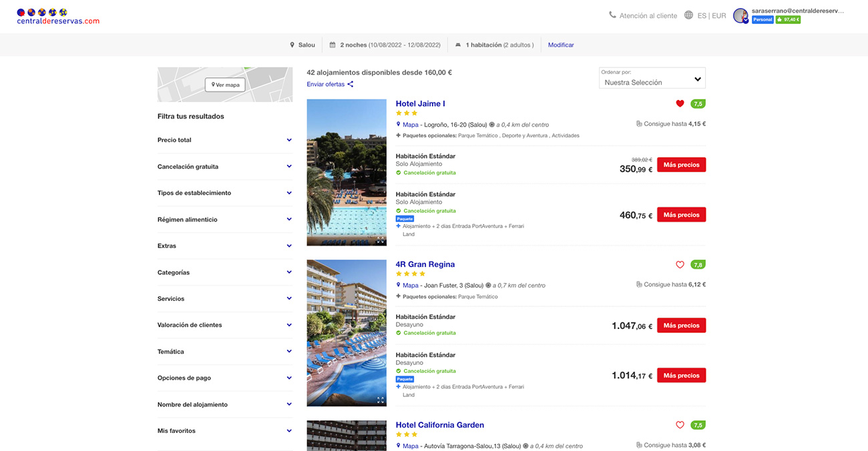Click Más precios for 460,75 € package
Viewport: 868px width, 451px height.
pyautogui.click(x=681, y=215)
